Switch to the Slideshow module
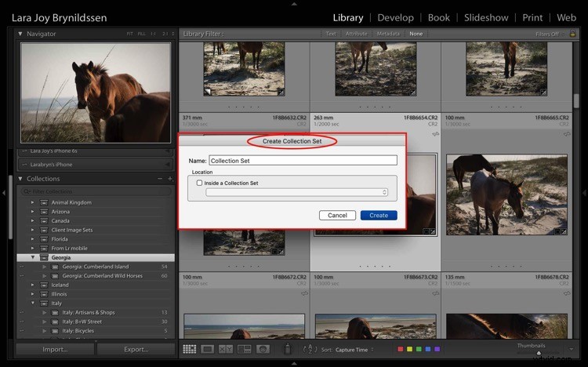 pyautogui.click(x=486, y=17)
